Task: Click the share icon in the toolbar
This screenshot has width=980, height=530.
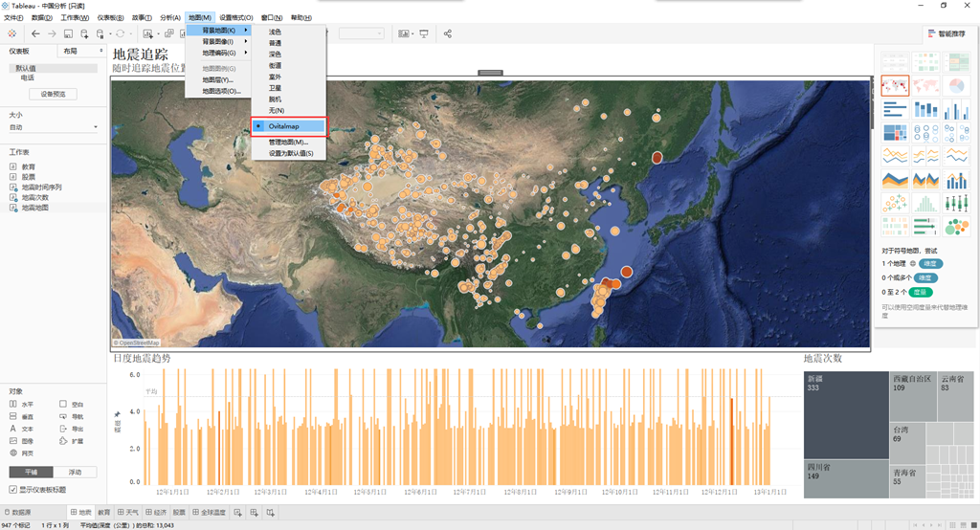Action: [x=448, y=33]
